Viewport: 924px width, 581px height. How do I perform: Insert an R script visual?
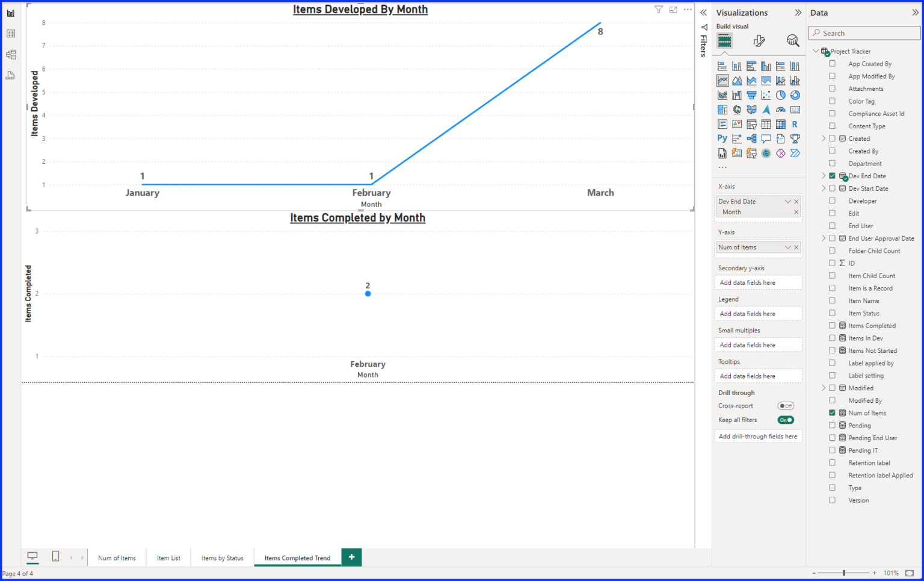tap(795, 124)
